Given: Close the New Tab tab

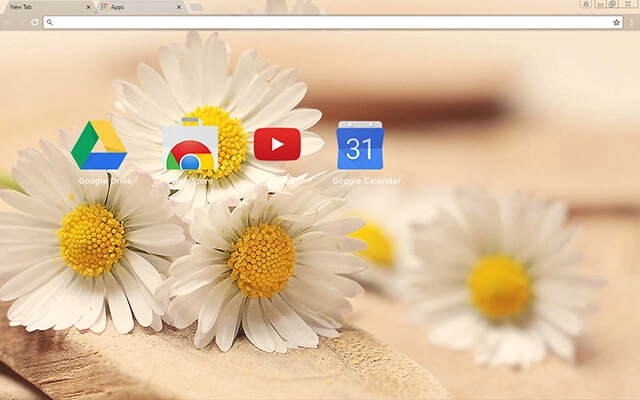Looking at the screenshot, I should [x=88, y=7].
